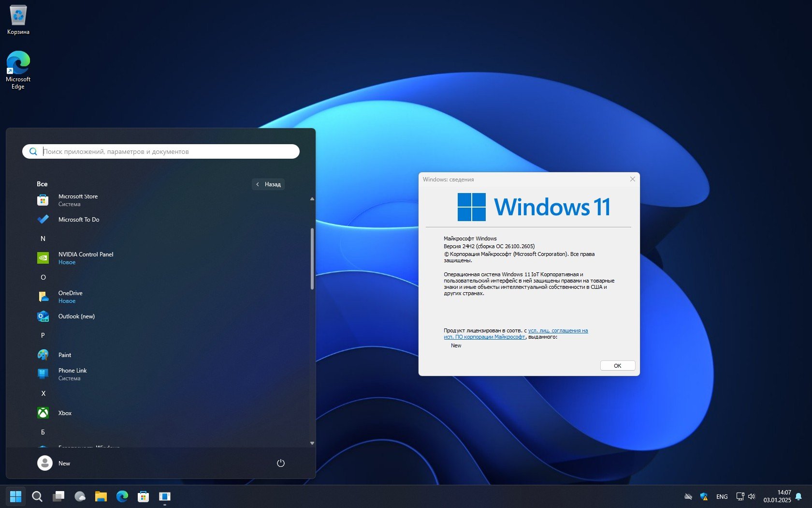The width and height of the screenshot is (812, 508).
Task: Launch Outlook (new)
Action: pos(76,316)
